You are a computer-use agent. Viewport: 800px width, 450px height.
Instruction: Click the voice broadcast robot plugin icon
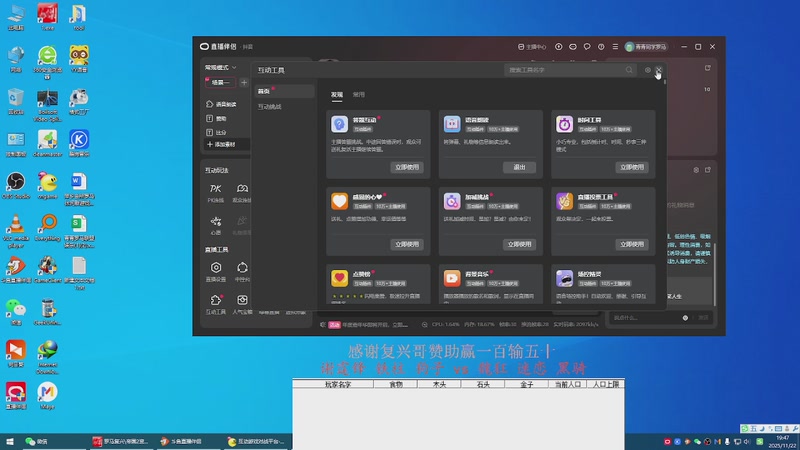click(x=452, y=124)
